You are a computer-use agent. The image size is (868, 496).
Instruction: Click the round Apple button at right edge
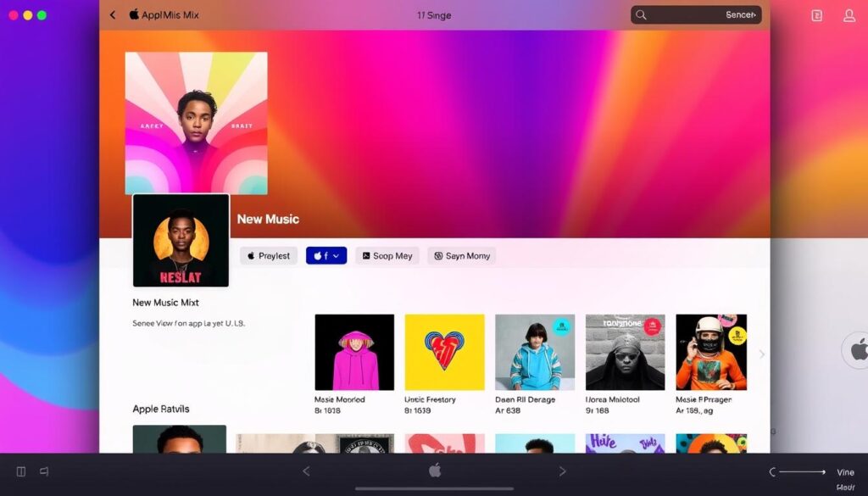pos(855,350)
